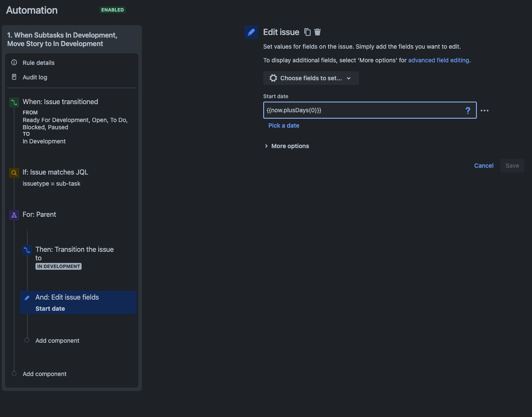The height and width of the screenshot is (417, 532).
Task: Click the circle node for nested Add component
Action: [27, 340]
